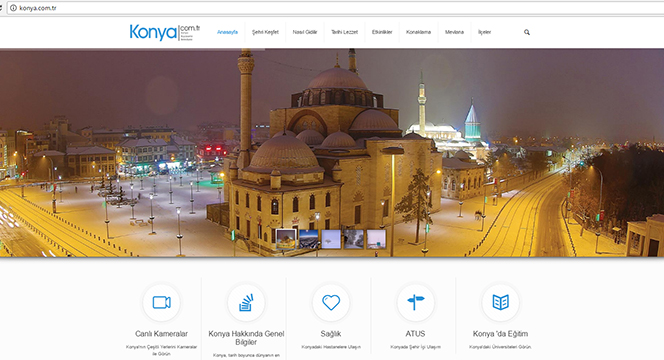Select first slider thumbnail of night mosque
This screenshot has width=664, height=360.
tap(286, 239)
